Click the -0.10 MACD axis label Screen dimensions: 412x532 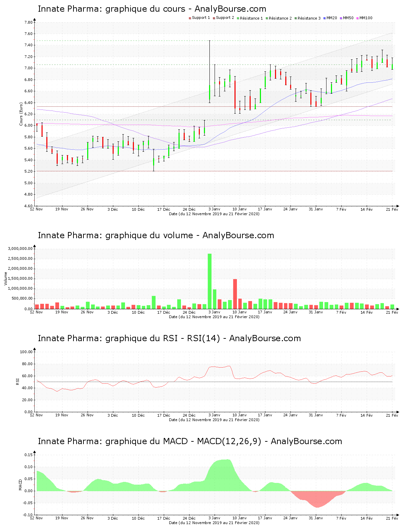tap(28, 515)
